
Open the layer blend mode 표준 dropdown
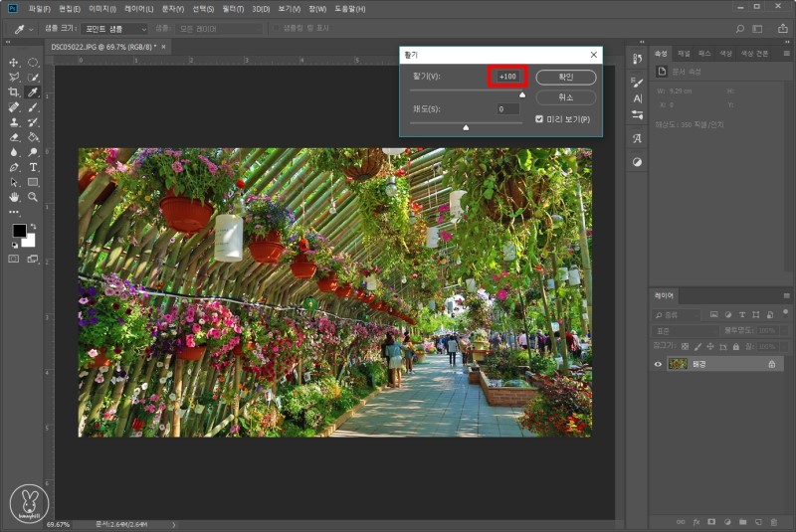tap(685, 329)
